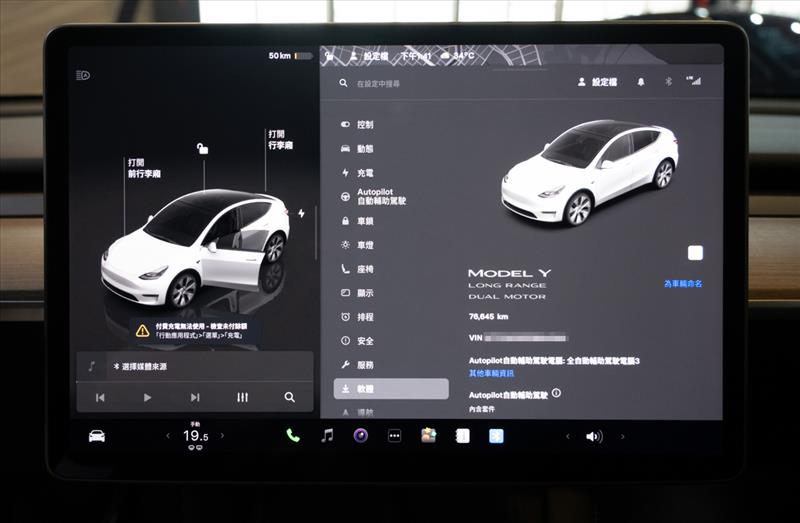Open media search magnifier icon
The width and height of the screenshot is (800, 523).
pos(289,397)
